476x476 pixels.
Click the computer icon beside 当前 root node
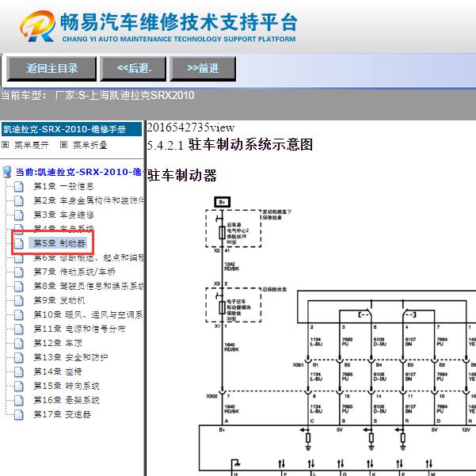6,172
